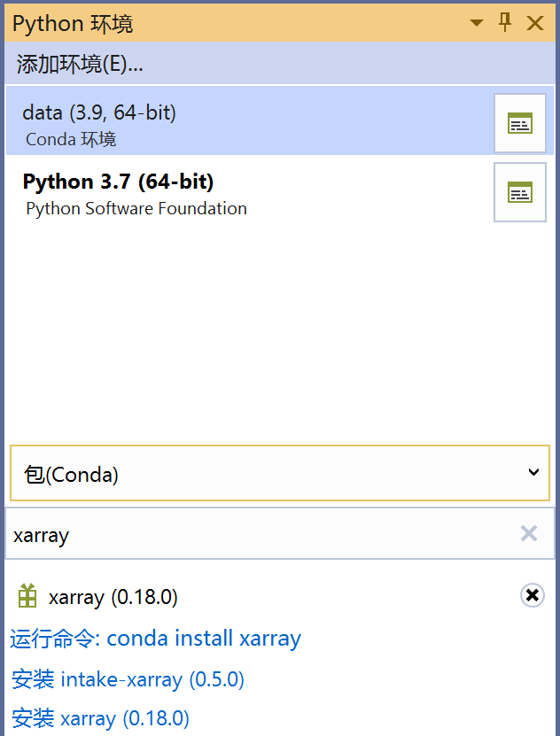The width and height of the screenshot is (560, 736).
Task: Pin the Python 环境 panel
Action: pos(505,22)
